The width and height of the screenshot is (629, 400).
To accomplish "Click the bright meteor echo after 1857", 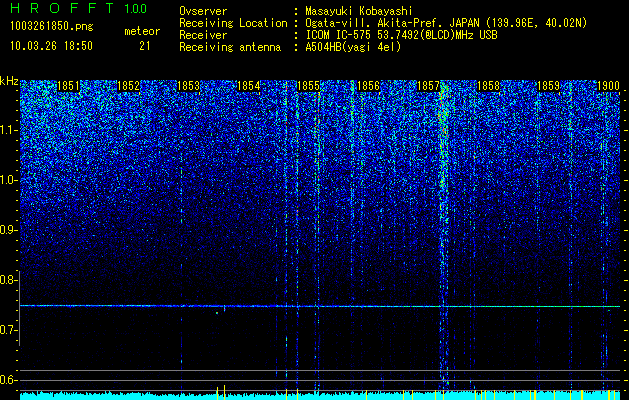I will tap(444, 233).
